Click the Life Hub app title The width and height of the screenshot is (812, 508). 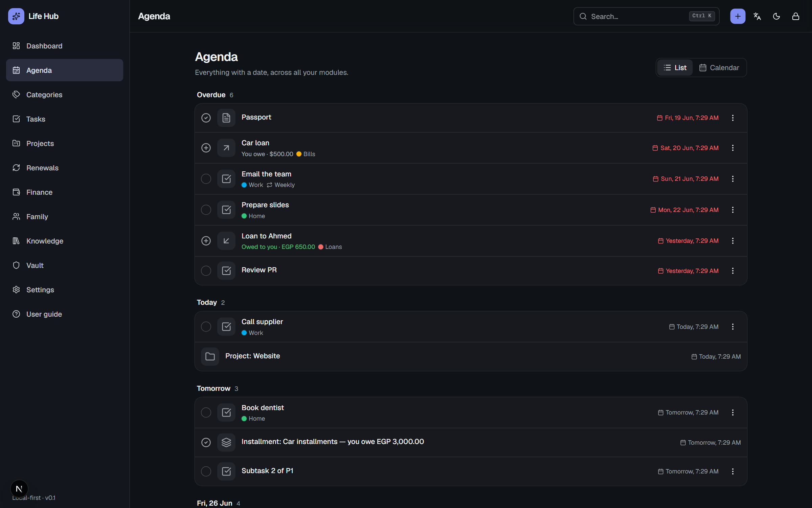tap(44, 16)
